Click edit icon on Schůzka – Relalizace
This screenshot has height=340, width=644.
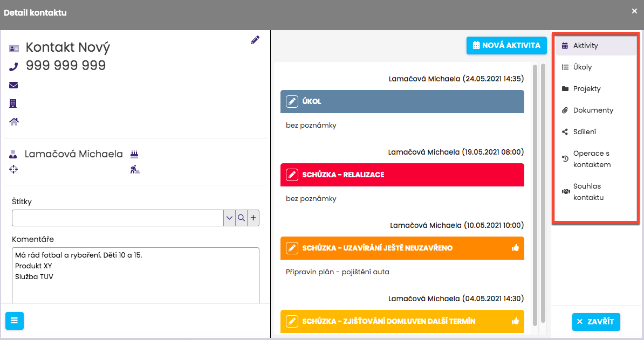click(292, 175)
